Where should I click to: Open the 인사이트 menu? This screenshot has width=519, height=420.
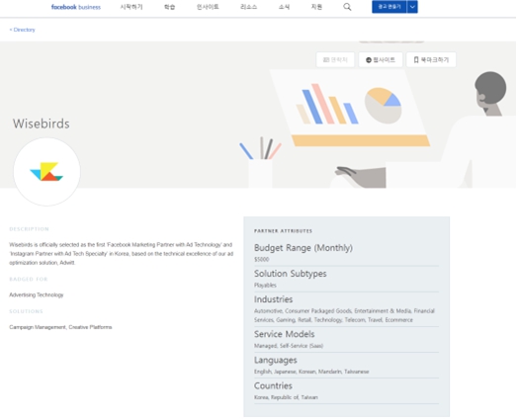[208, 7]
